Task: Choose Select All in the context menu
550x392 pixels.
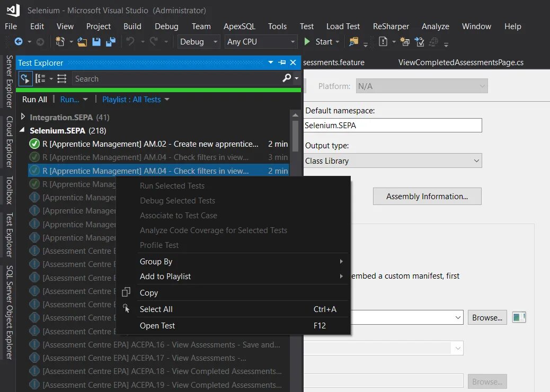Action: tap(233, 309)
